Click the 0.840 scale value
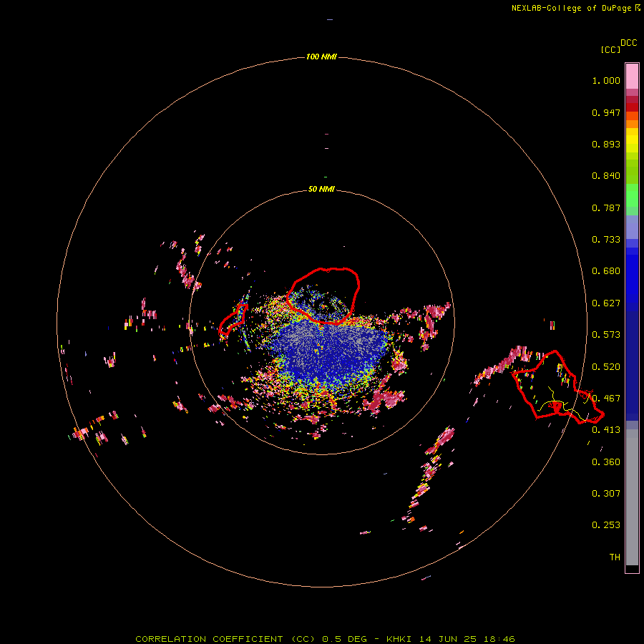 click(606, 176)
